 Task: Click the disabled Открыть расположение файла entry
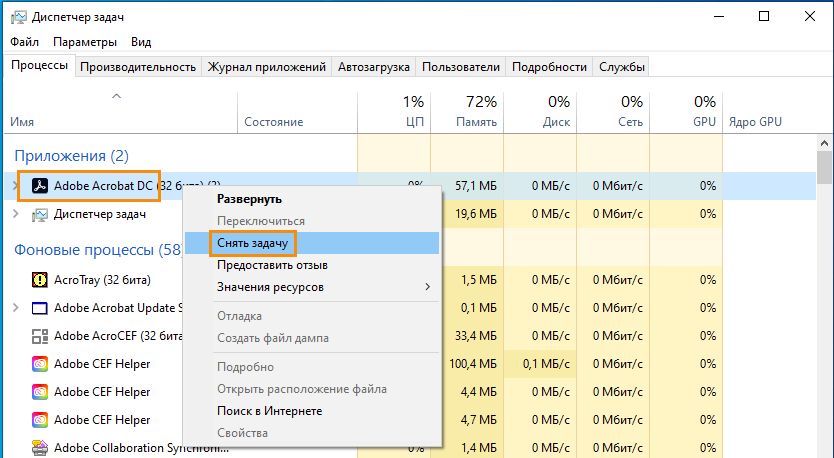coord(312,389)
